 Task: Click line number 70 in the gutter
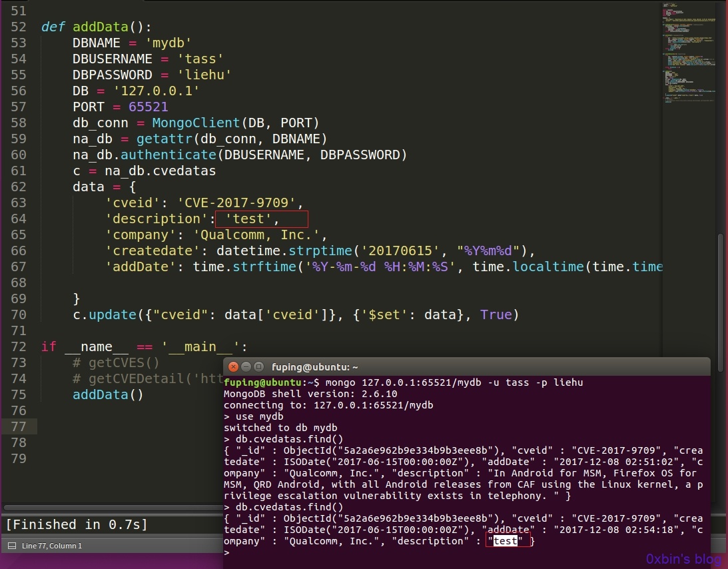click(x=19, y=315)
